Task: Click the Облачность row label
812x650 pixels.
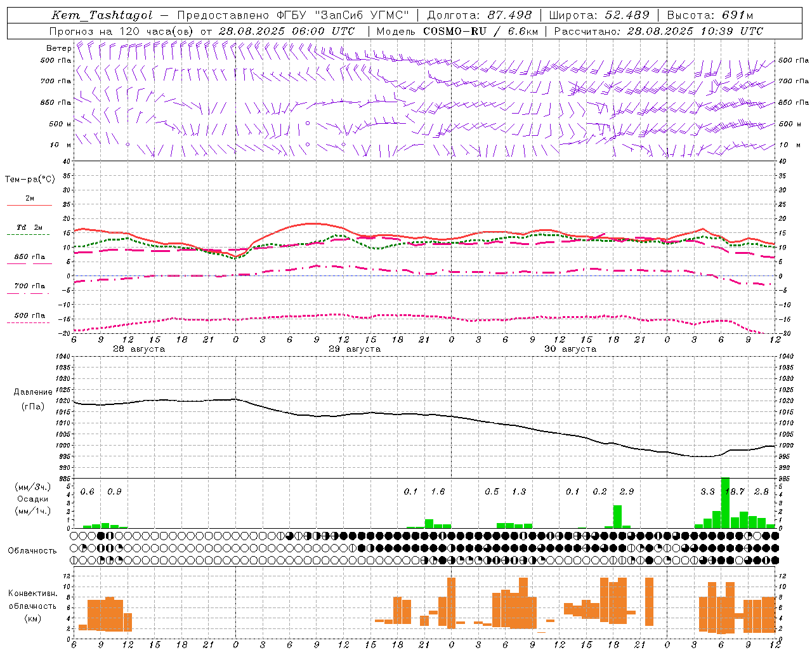Action: point(32,550)
